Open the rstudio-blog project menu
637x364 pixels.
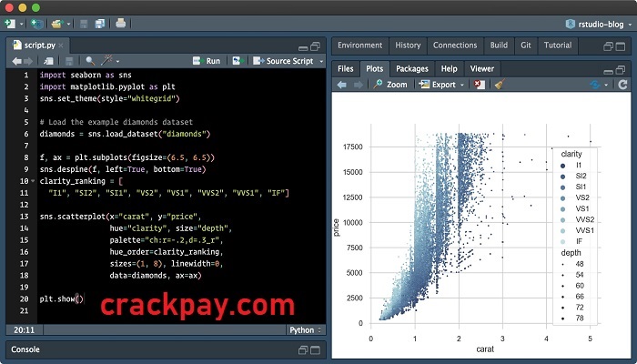tap(599, 24)
